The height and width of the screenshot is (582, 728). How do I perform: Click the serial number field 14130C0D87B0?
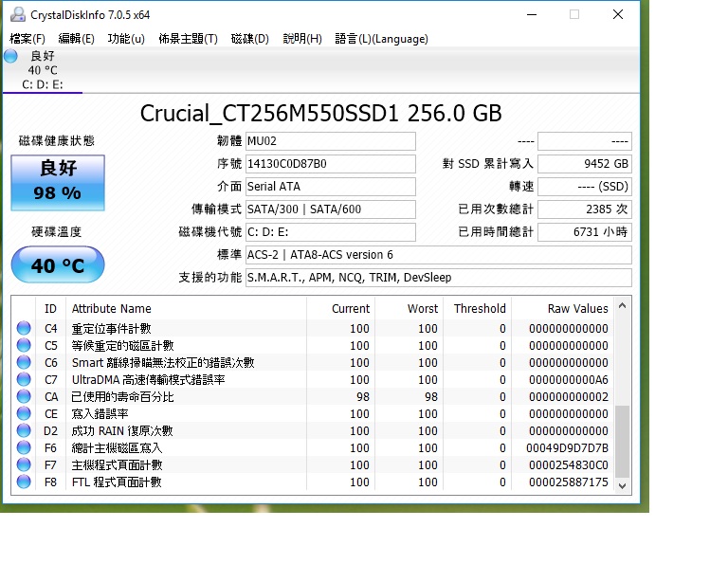point(331,164)
